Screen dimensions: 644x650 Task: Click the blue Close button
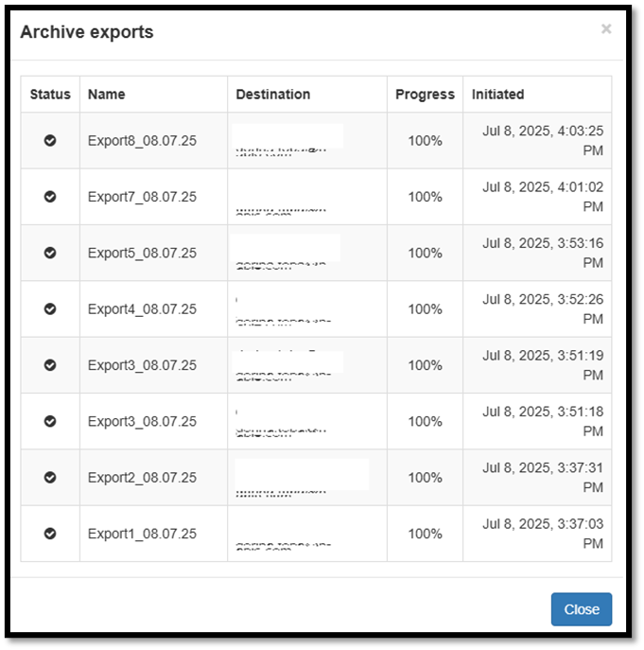(x=582, y=609)
